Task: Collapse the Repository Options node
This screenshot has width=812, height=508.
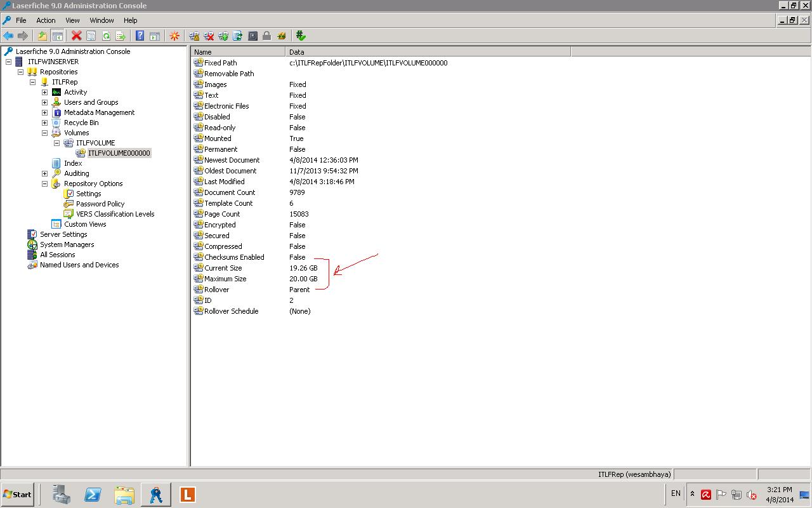Action: point(44,184)
